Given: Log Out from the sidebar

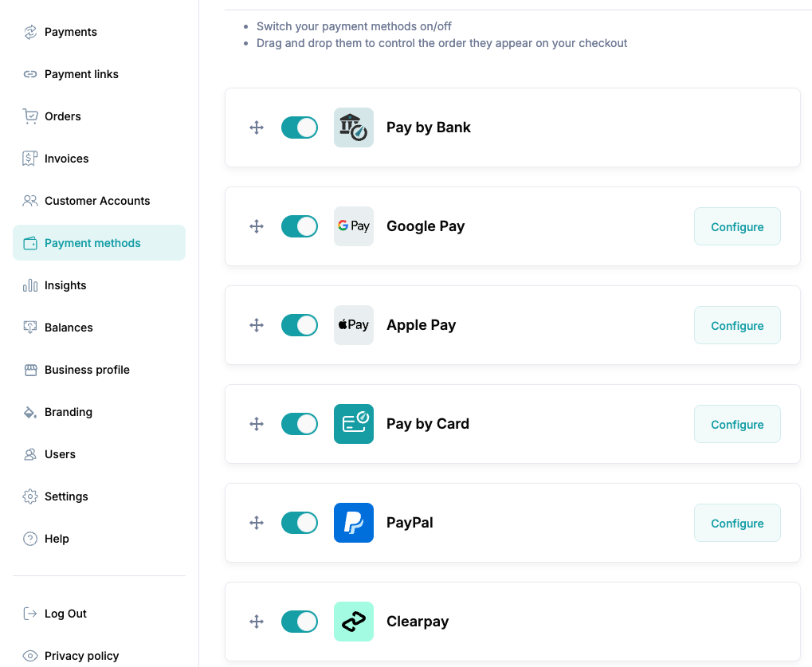Looking at the screenshot, I should [x=65, y=614].
